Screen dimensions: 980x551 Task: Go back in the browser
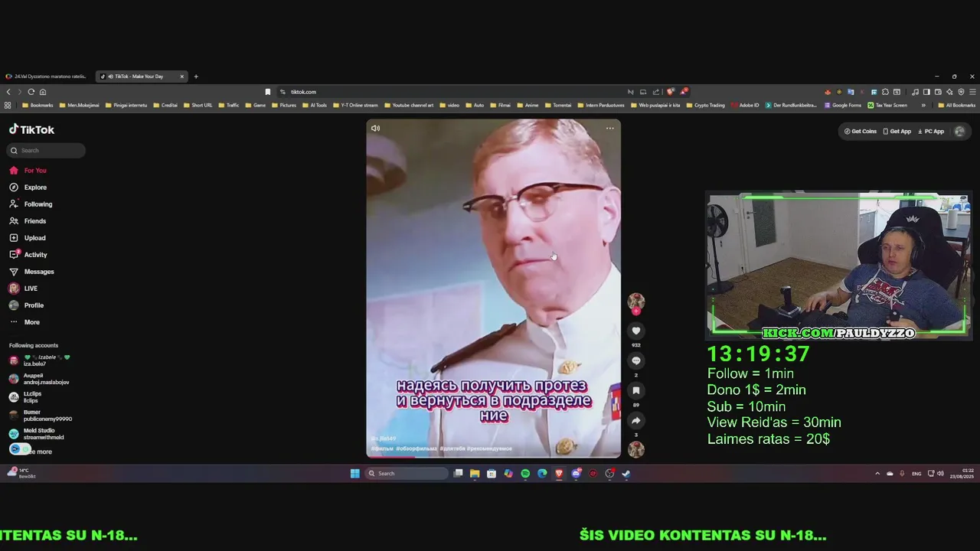click(8, 92)
